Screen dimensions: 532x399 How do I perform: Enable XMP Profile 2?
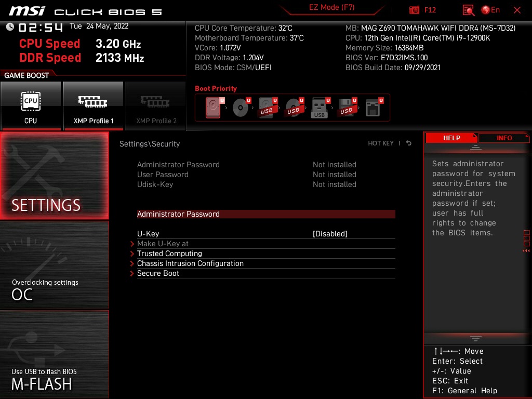pos(156,106)
